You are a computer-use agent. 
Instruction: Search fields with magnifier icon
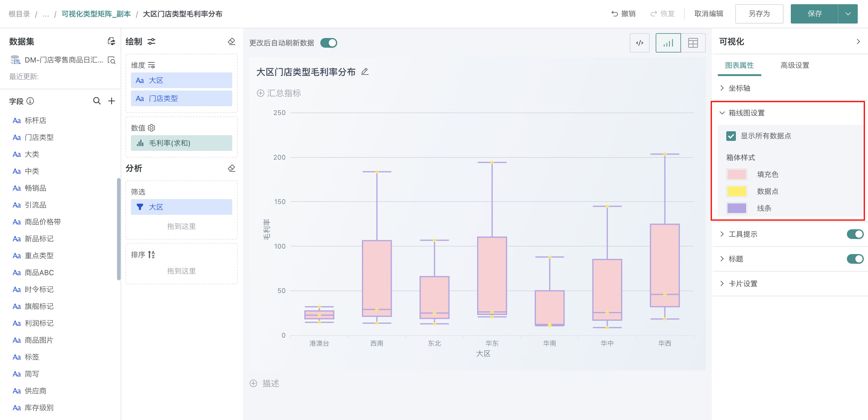click(x=97, y=101)
